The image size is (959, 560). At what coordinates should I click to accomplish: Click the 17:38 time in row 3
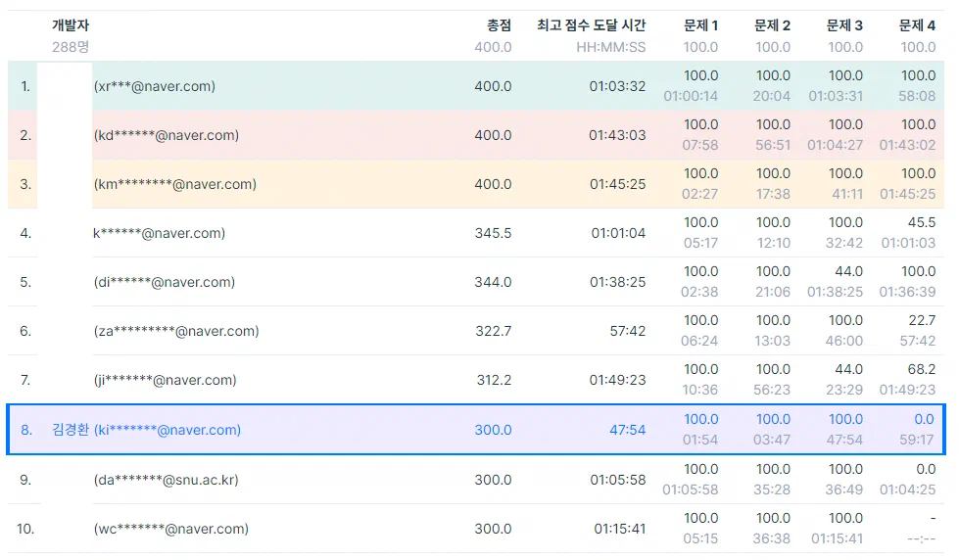(x=773, y=194)
